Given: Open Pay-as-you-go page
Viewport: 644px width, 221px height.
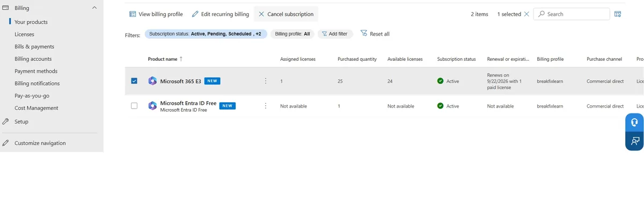Looking at the screenshot, I should pos(32,96).
